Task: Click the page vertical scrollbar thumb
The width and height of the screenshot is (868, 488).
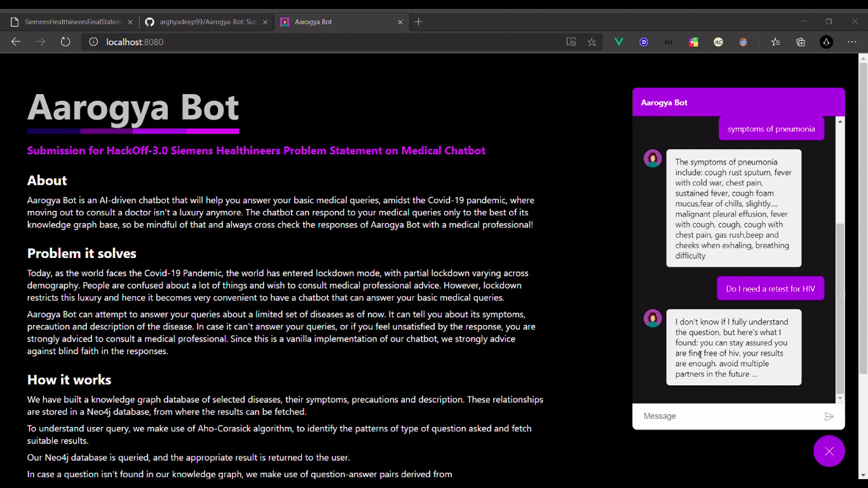Action: point(863,218)
